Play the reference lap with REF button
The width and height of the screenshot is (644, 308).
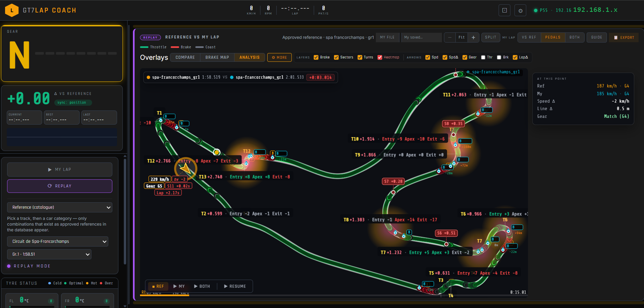(158, 286)
